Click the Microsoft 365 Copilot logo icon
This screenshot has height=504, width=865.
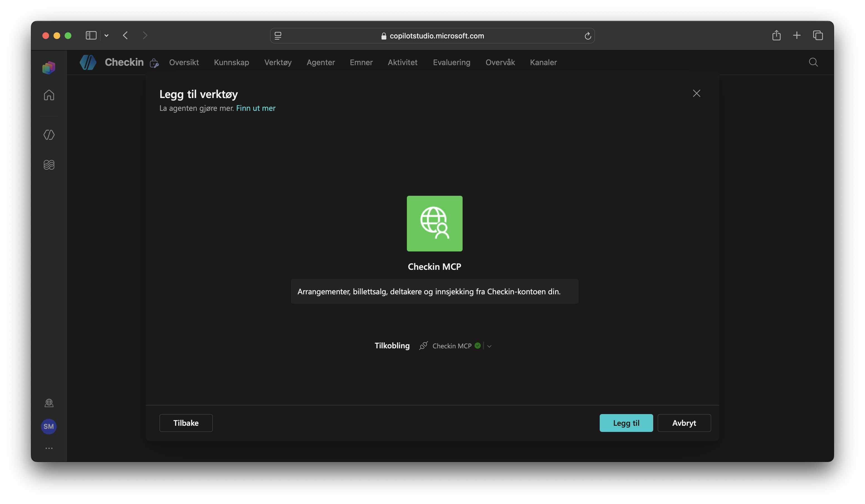point(49,68)
